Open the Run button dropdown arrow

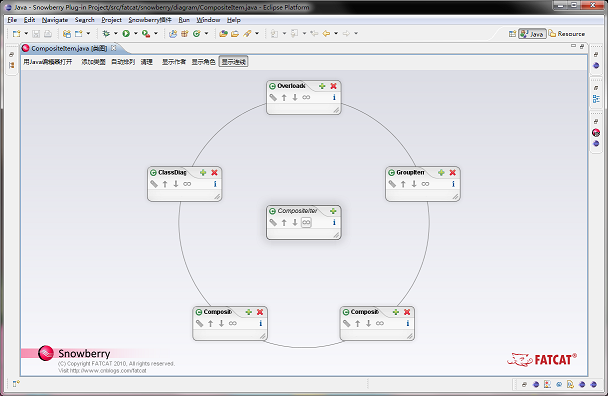[136, 34]
